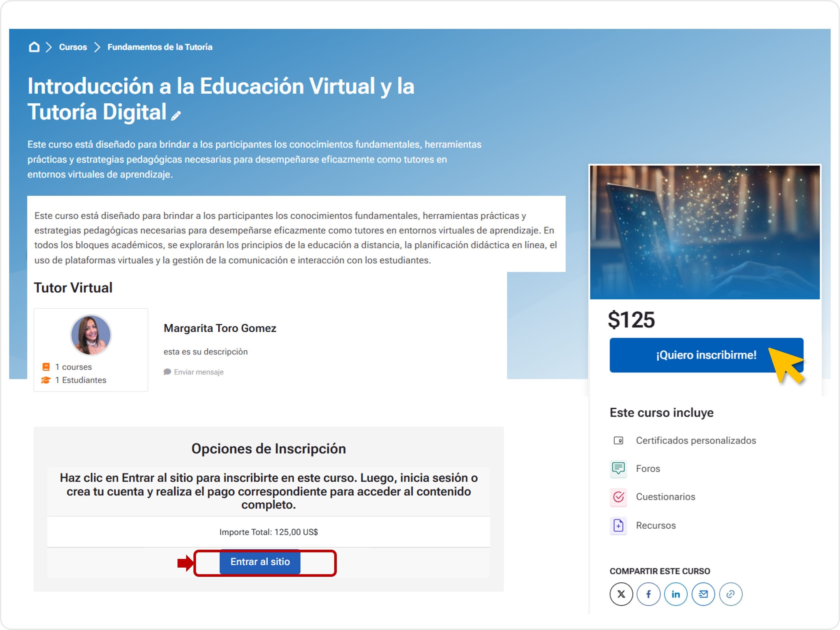This screenshot has width=840, height=630.
Task: Click the Foros chat icon
Action: 618,468
